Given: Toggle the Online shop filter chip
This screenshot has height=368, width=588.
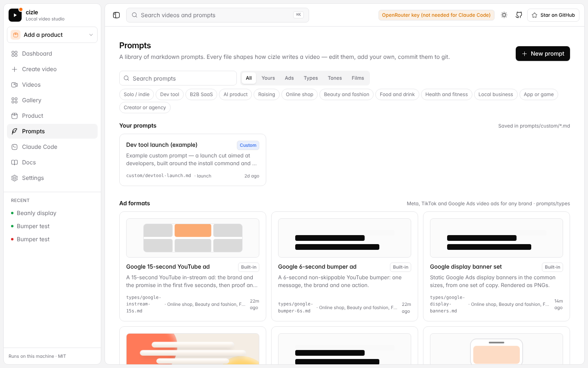Looking at the screenshot, I should click(x=300, y=94).
